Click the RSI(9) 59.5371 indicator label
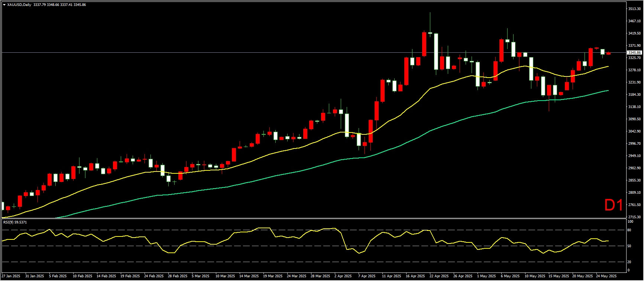644x281 pixels. [x=15, y=222]
